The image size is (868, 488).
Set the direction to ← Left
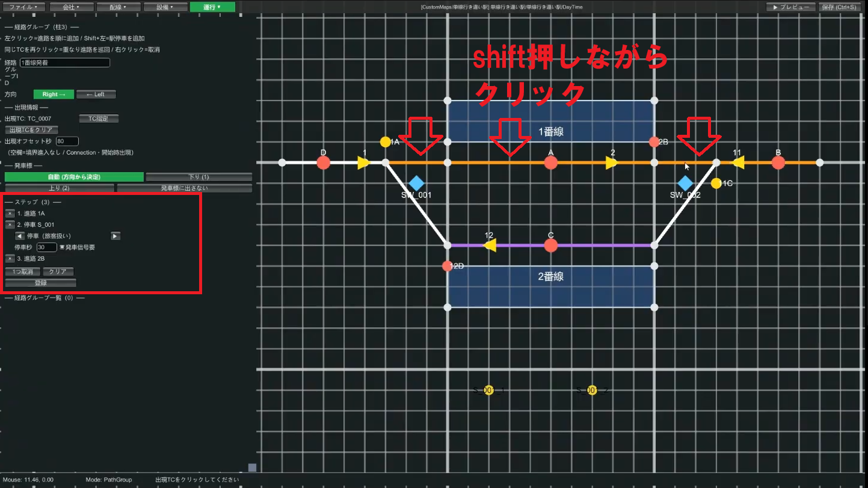96,94
